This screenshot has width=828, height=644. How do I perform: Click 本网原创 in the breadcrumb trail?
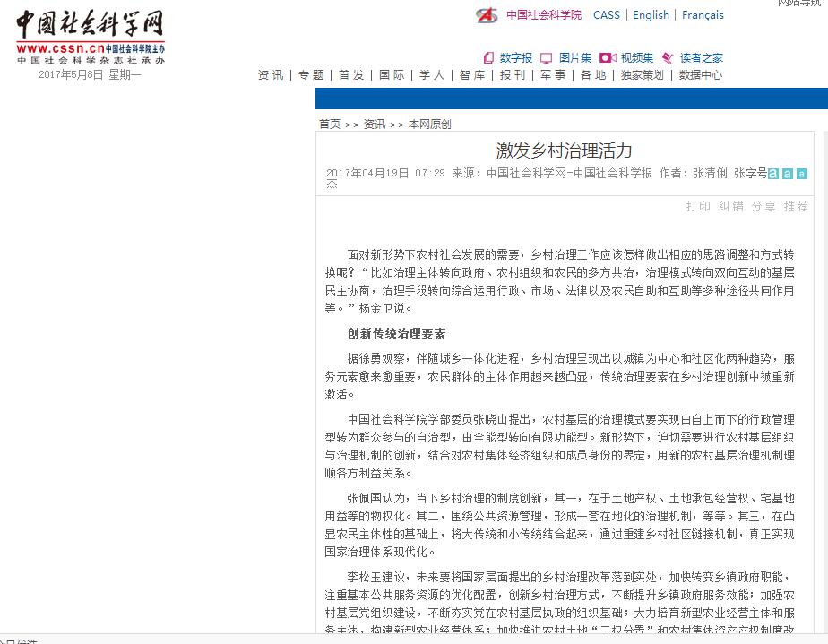pyautogui.click(x=430, y=125)
